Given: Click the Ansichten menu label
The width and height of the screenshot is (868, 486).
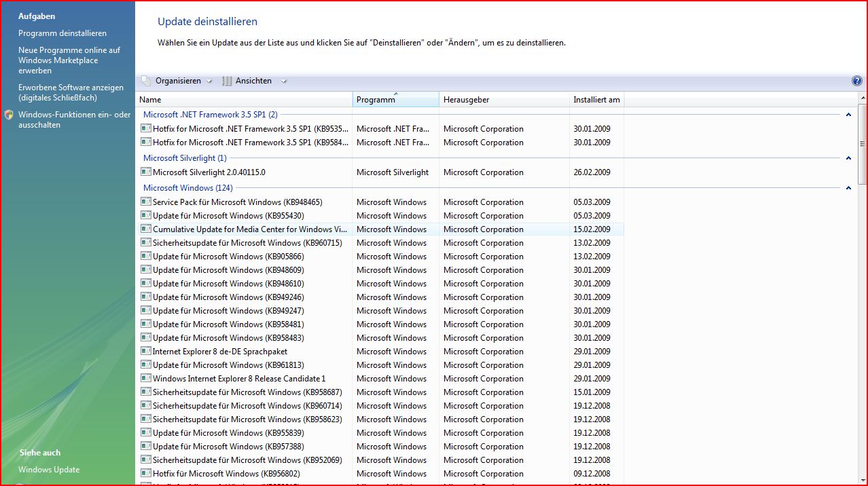Looking at the screenshot, I should pos(253,81).
